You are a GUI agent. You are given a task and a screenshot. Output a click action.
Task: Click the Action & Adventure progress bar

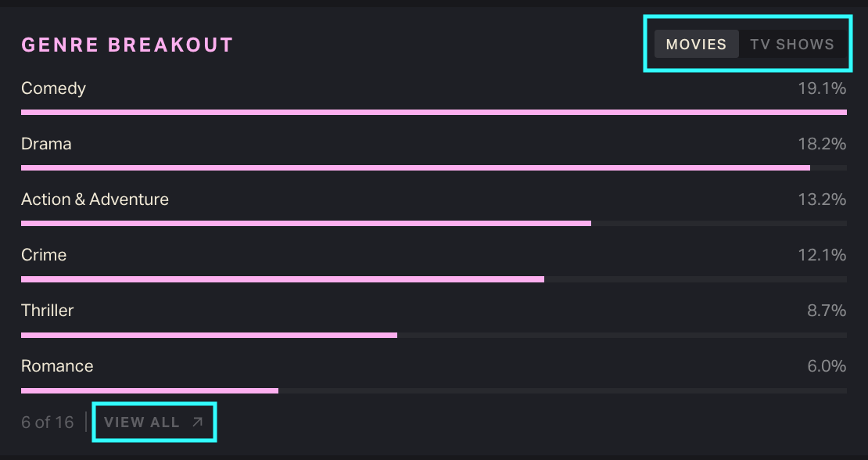[306, 224]
